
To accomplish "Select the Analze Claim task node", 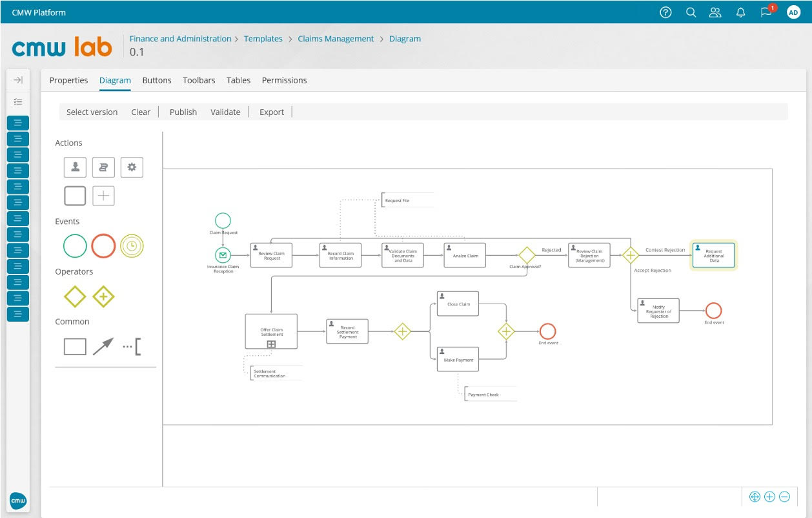I will [x=465, y=255].
